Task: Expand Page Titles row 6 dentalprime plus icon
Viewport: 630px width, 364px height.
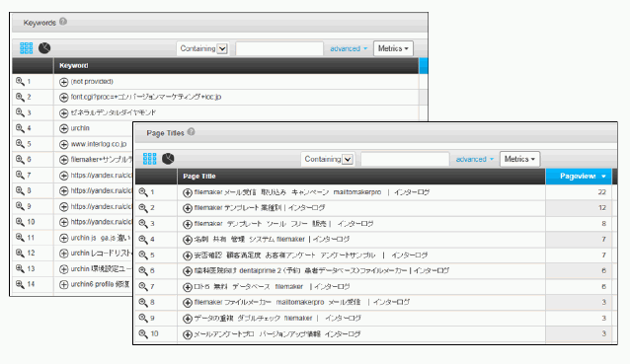Action: 188,271
